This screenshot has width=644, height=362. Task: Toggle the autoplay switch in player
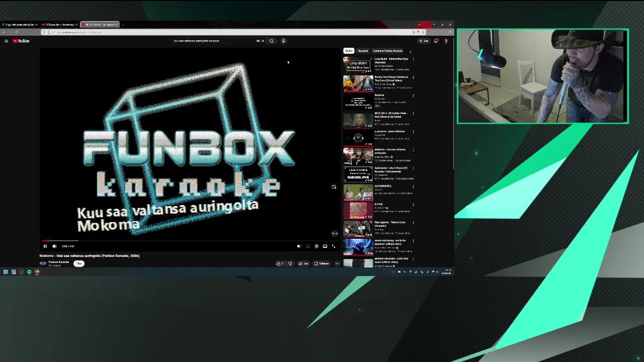[x=299, y=246]
